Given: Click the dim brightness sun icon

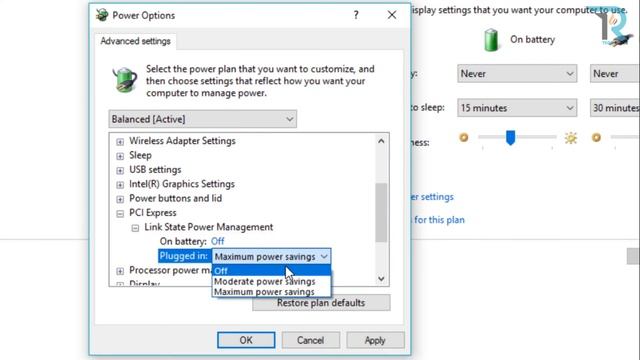Looking at the screenshot, I should pyautogui.click(x=464, y=138).
